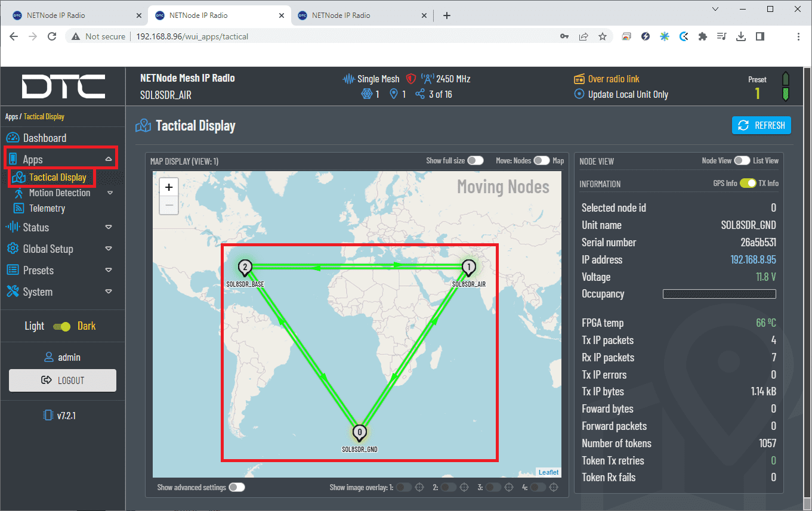Click the Dashboard gauge icon in sidebar
Viewport: 812px width, 511px height.
tap(13, 138)
